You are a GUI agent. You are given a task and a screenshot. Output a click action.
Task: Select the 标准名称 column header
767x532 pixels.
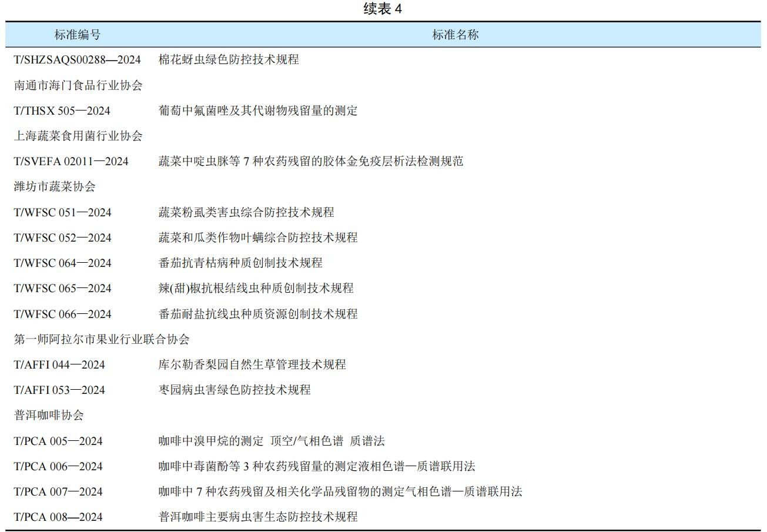coord(455,35)
